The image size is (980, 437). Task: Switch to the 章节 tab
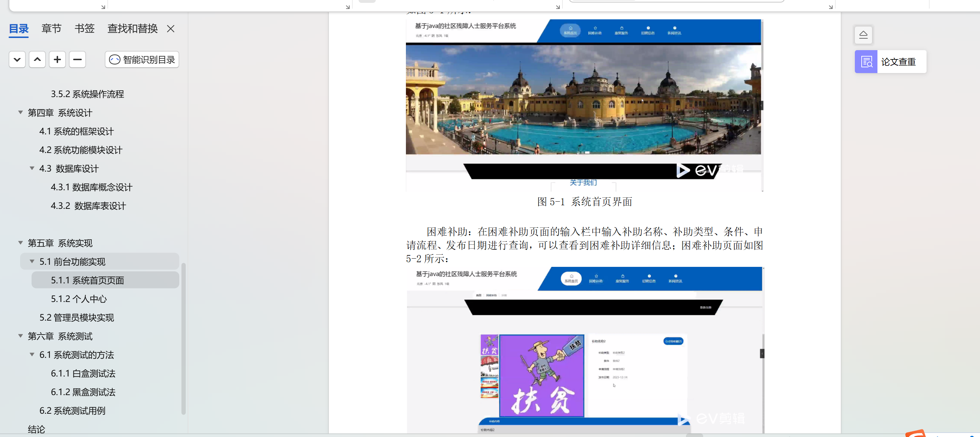click(51, 29)
